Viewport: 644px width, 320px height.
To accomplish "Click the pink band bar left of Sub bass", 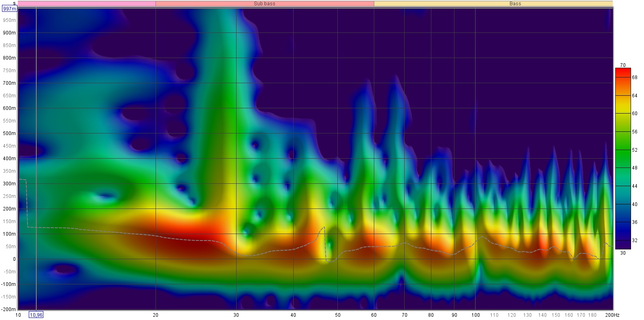I will click(x=87, y=4).
